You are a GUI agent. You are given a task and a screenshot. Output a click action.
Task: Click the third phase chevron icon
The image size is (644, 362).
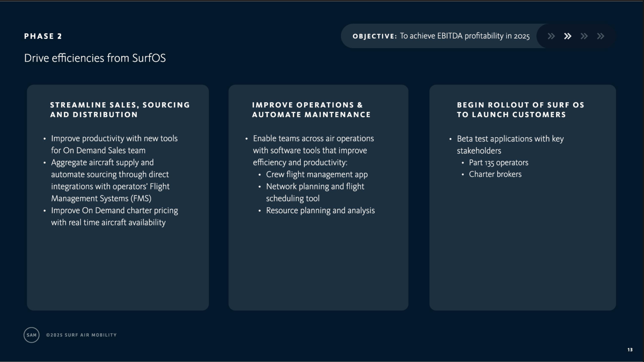[x=584, y=36]
